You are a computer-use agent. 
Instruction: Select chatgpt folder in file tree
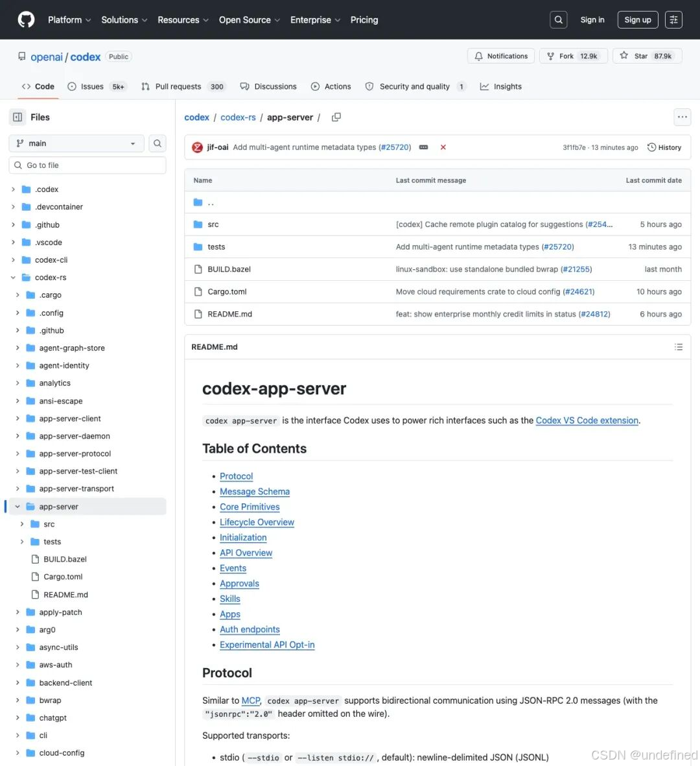(x=52, y=717)
